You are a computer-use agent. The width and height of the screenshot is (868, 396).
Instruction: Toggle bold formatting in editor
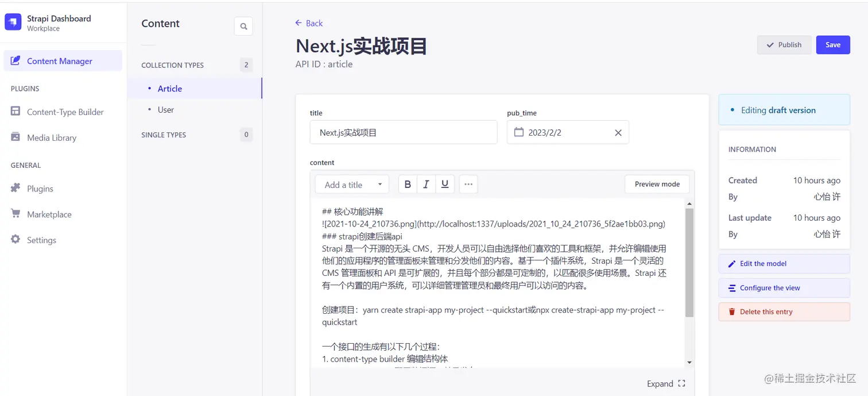pos(408,184)
